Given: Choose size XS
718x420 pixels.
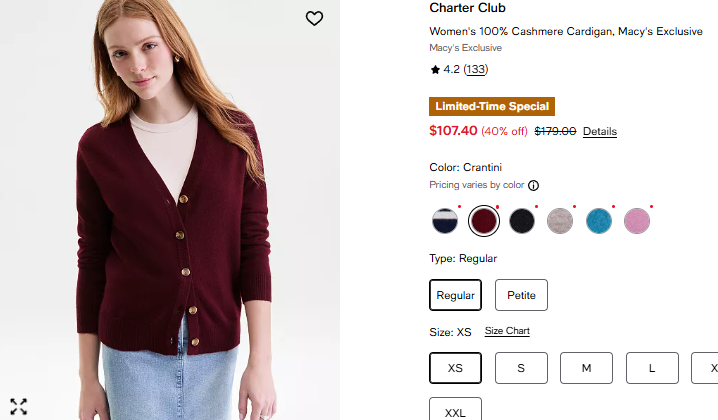Looking at the screenshot, I should pos(455,368).
